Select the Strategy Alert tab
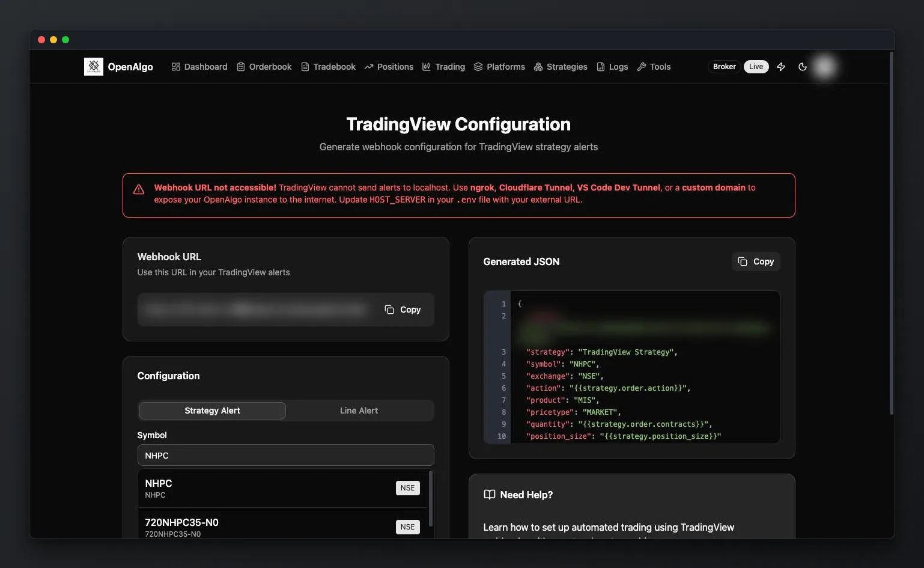 tap(212, 411)
